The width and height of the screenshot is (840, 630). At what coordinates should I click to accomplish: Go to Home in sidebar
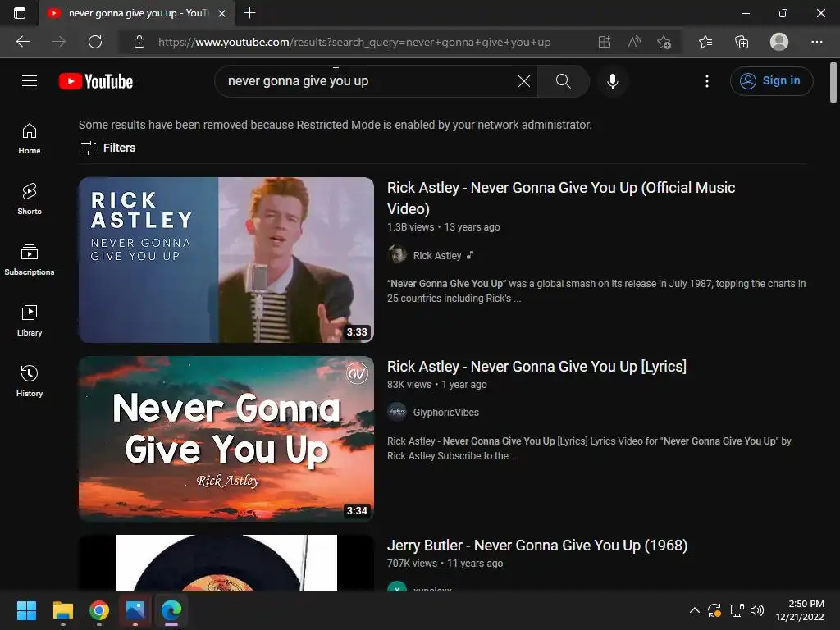tap(30, 139)
